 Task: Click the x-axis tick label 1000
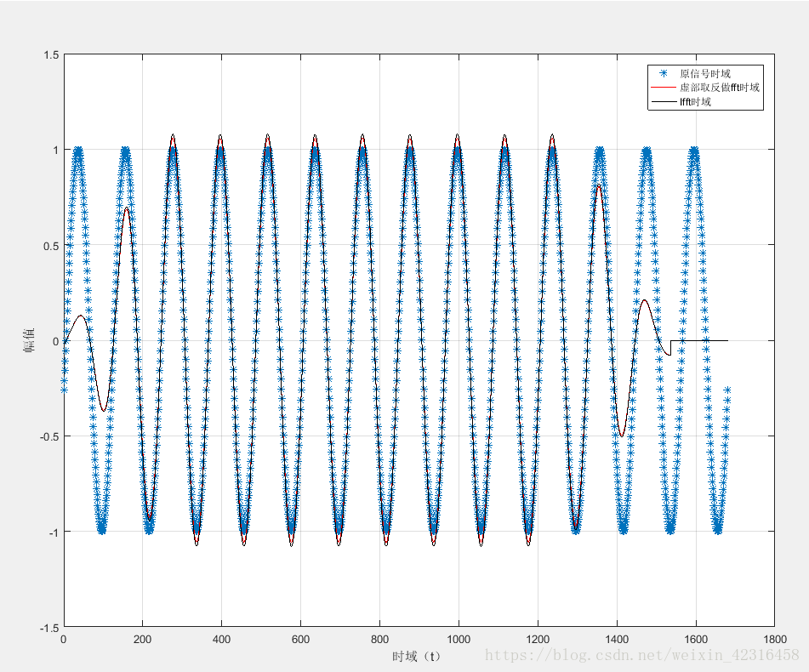point(459,640)
